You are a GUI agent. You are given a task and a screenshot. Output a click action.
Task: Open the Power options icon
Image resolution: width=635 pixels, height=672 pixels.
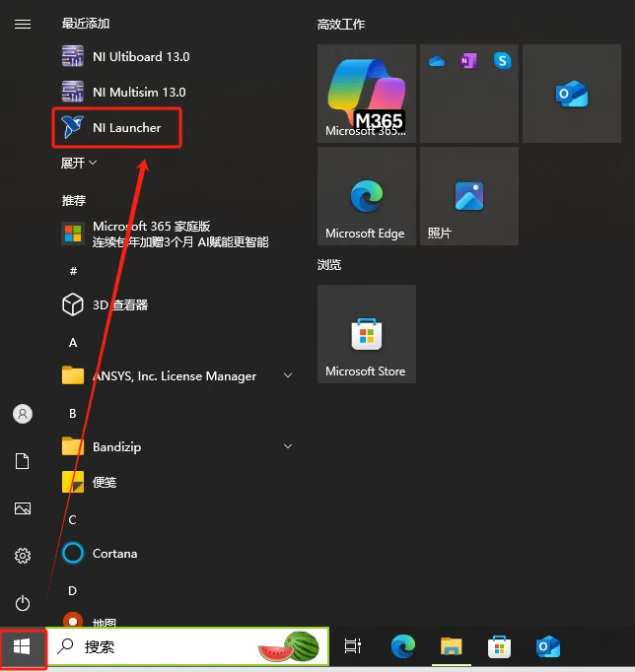[23, 603]
